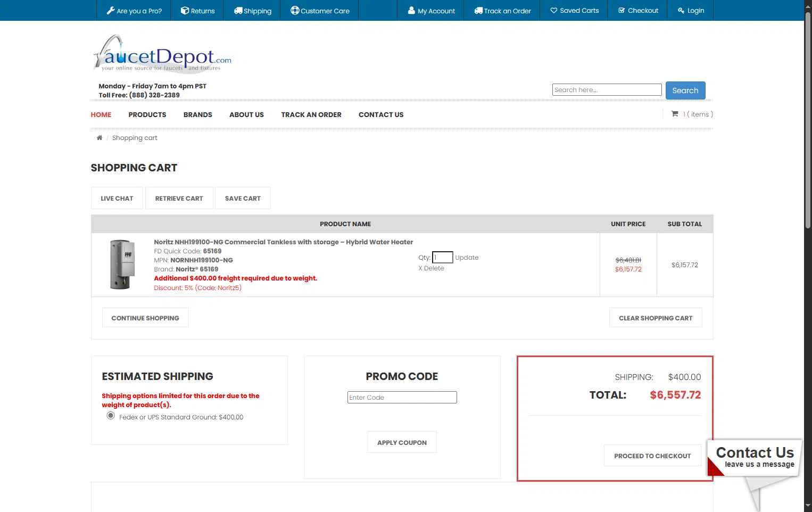812x512 pixels.
Task: Open the HOME menu item
Action: [x=101, y=114]
